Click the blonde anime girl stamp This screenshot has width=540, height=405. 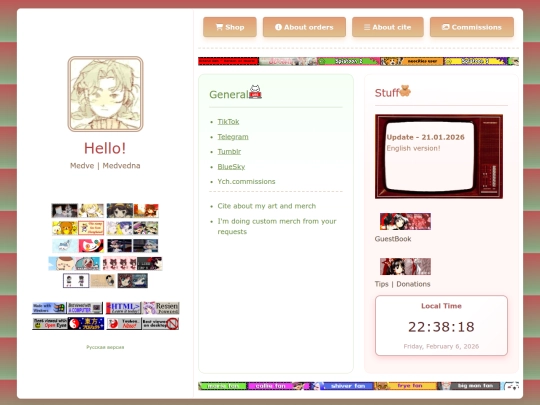91,210
